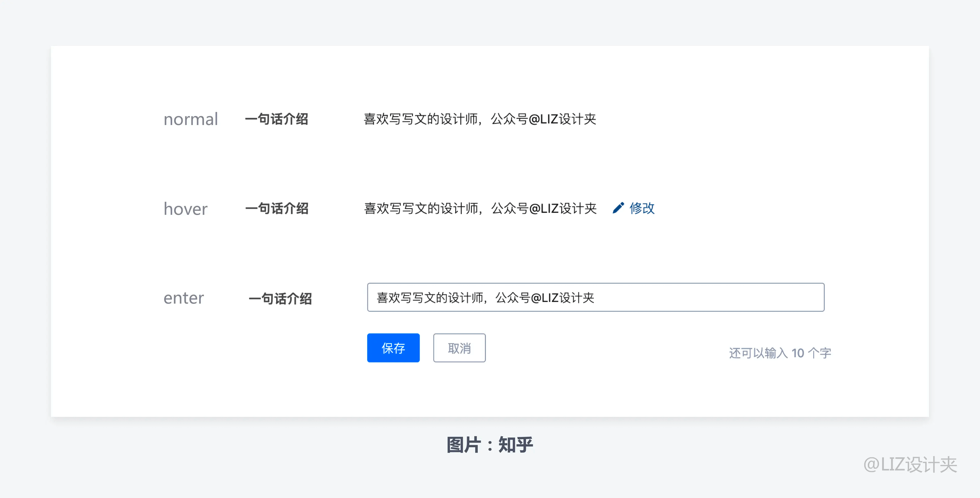The height and width of the screenshot is (498, 980).
Task: Click 一句话介绍 label in hover row
Action: [277, 208]
